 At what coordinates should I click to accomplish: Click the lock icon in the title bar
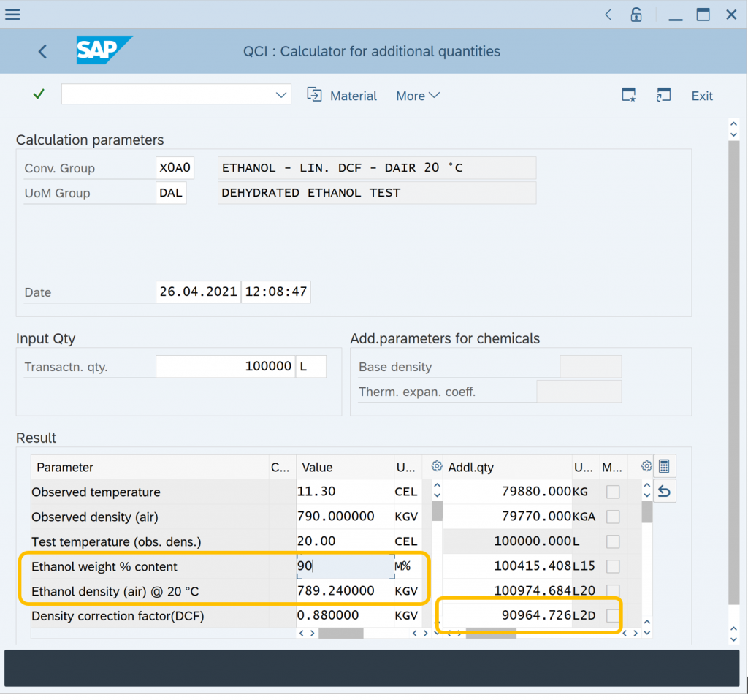click(x=636, y=15)
